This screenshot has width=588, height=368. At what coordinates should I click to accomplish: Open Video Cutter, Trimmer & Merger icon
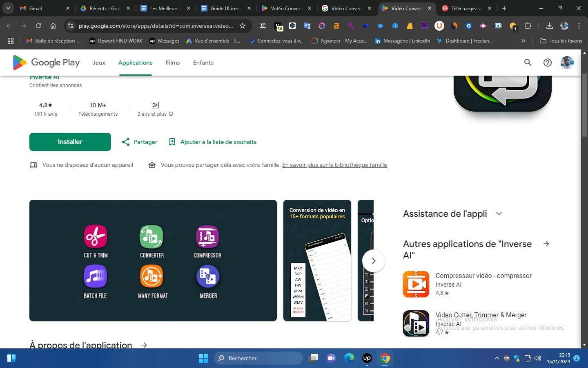(x=416, y=323)
